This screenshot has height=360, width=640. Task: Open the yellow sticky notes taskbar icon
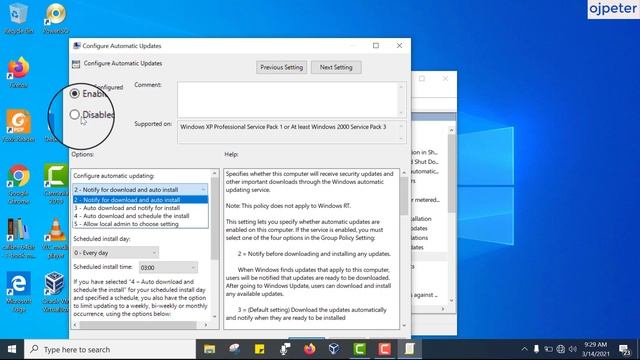[259, 349]
